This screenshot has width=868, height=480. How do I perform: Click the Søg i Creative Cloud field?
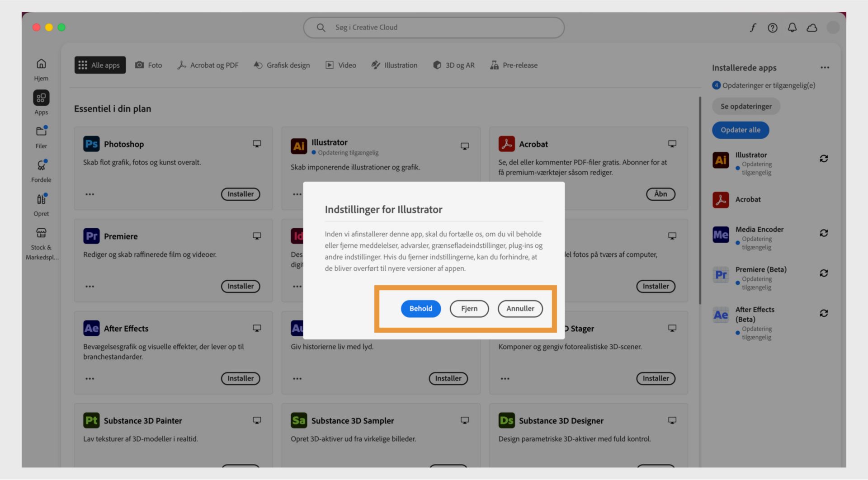(434, 28)
